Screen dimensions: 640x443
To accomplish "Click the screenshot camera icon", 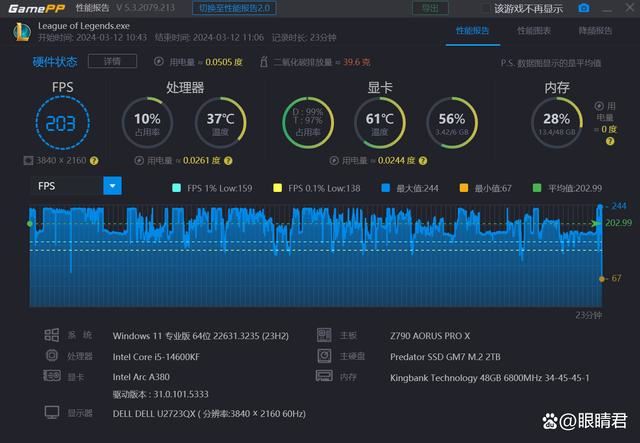I will (584, 8).
